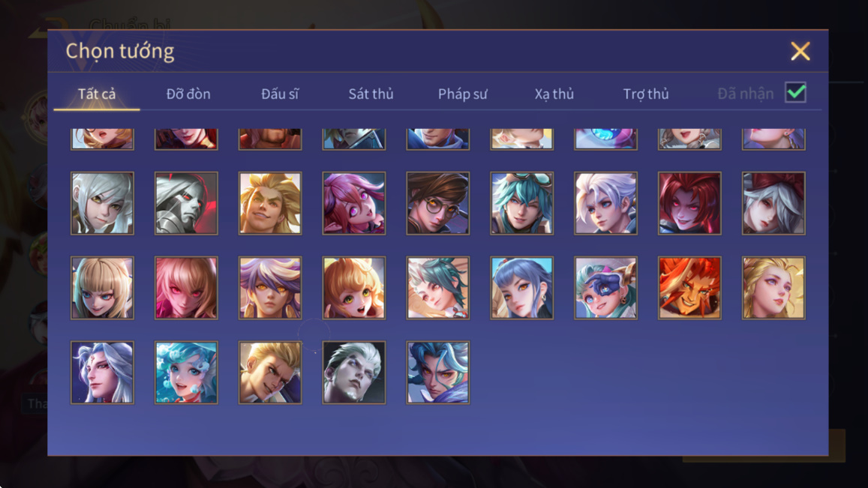Close the Chọn tướng dialog
Viewport: 868px width, 488px height.
800,51
